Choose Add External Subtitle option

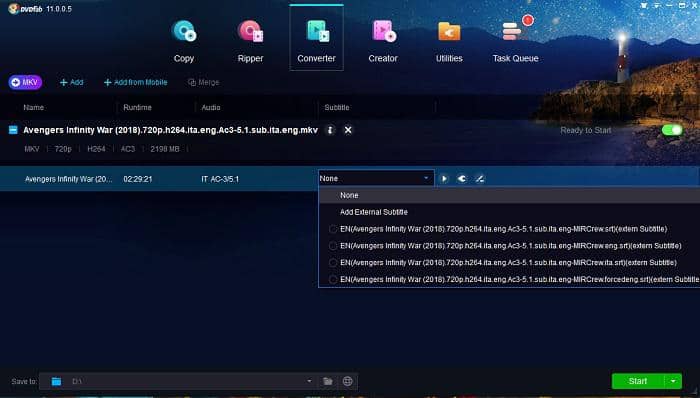[x=509, y=212]
